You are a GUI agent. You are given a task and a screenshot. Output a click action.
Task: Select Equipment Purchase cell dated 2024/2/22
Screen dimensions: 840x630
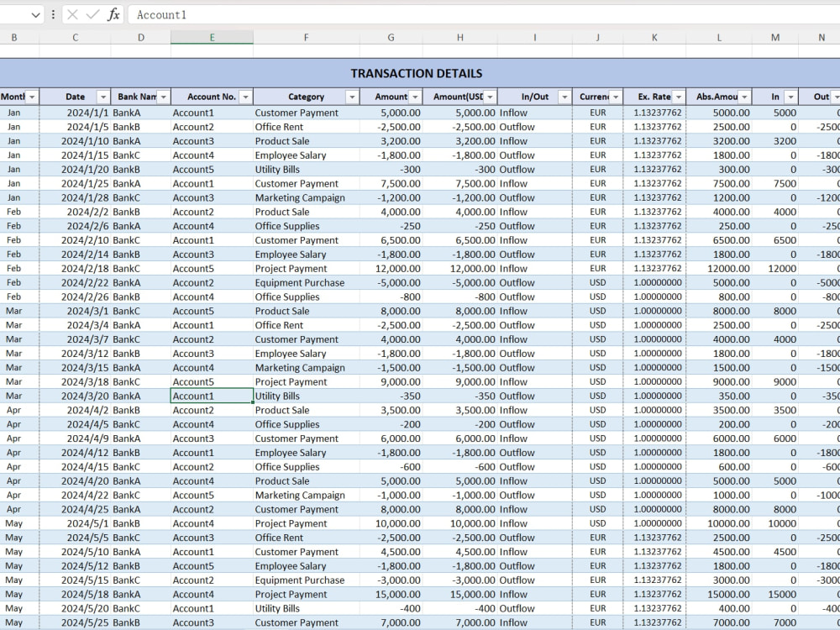(x=307, y=283)
